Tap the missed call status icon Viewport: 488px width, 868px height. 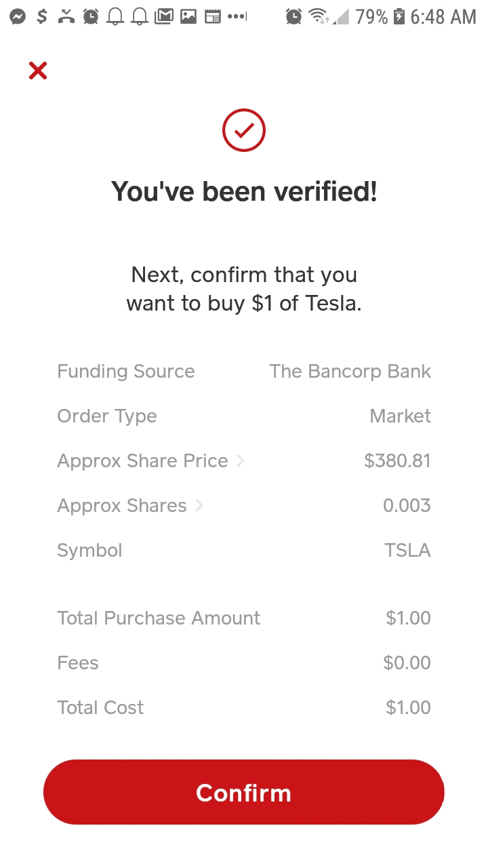(66, 16)
